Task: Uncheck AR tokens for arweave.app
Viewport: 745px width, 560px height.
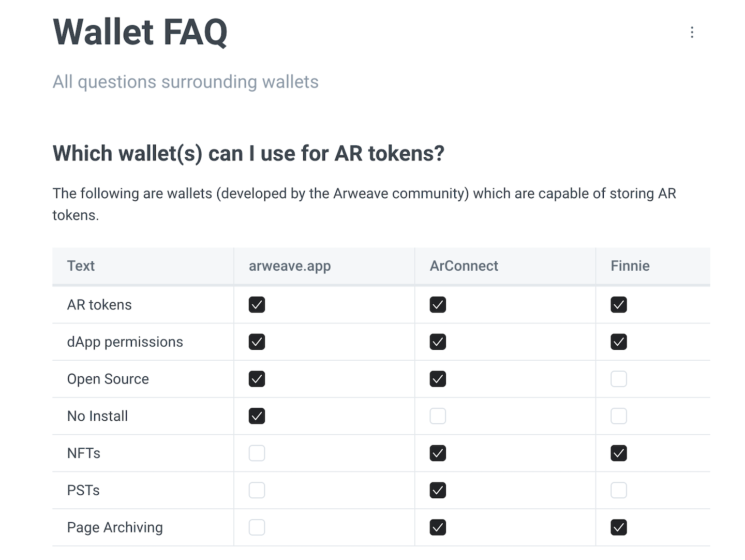Action: tap(257, 305)
